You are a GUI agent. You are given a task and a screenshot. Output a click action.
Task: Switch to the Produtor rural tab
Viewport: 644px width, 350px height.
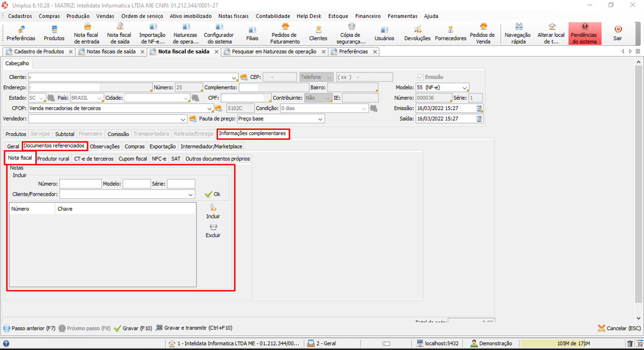(x=53, y=159)
